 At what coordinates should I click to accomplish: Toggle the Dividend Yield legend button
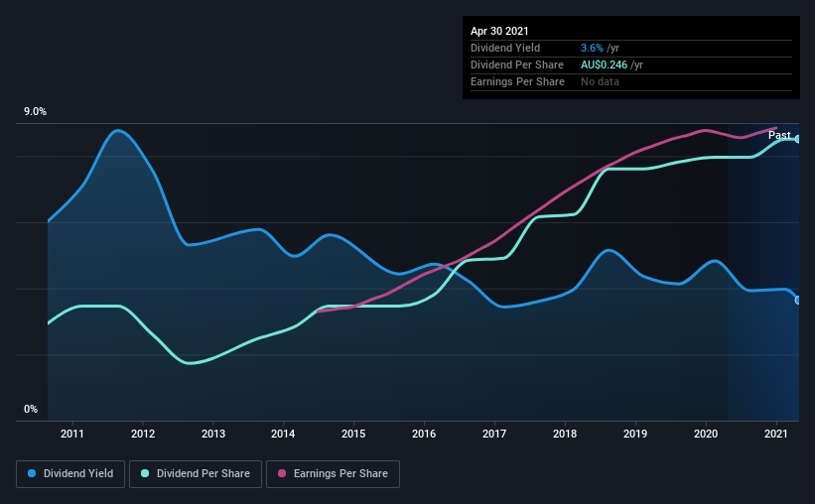pos(70,474)
